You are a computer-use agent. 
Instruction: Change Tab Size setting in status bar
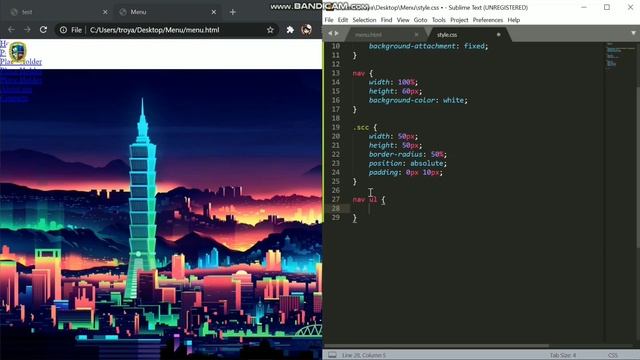tap(562, 355)
